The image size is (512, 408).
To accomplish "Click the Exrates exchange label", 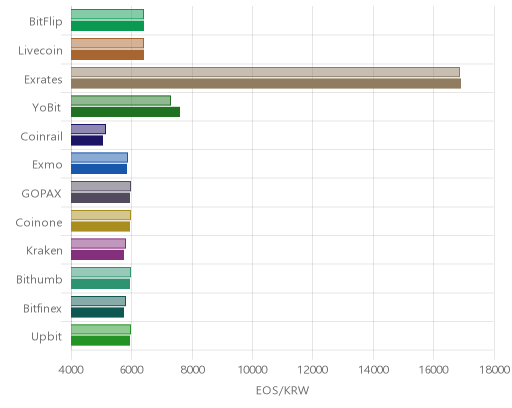I will coord(43,80).
